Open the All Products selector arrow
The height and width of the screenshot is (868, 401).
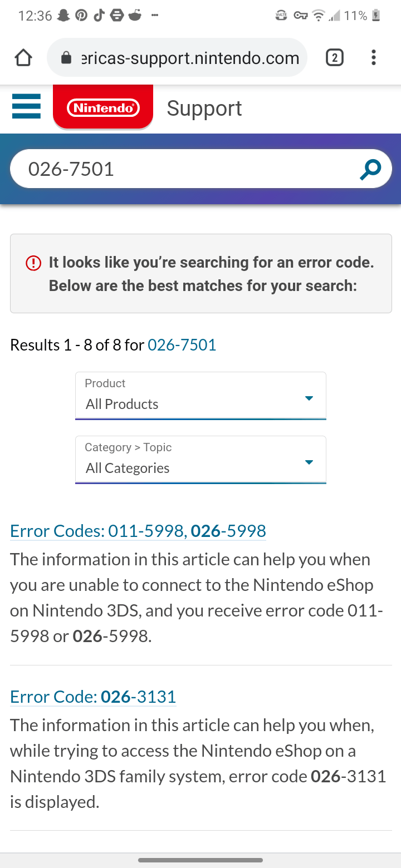(x=309, y=398)
